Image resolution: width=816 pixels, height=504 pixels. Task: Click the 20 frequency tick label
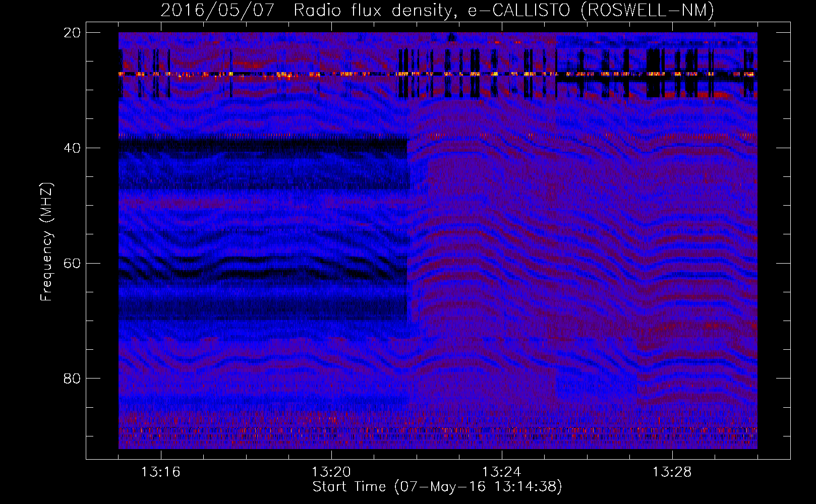point(72,33)
